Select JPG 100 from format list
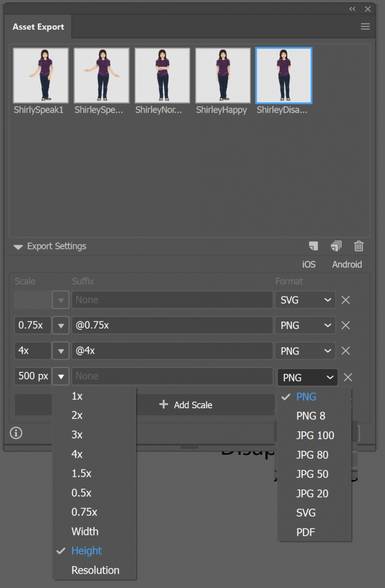The width and height of the screenshot is (385, 588). pos(315,435)
